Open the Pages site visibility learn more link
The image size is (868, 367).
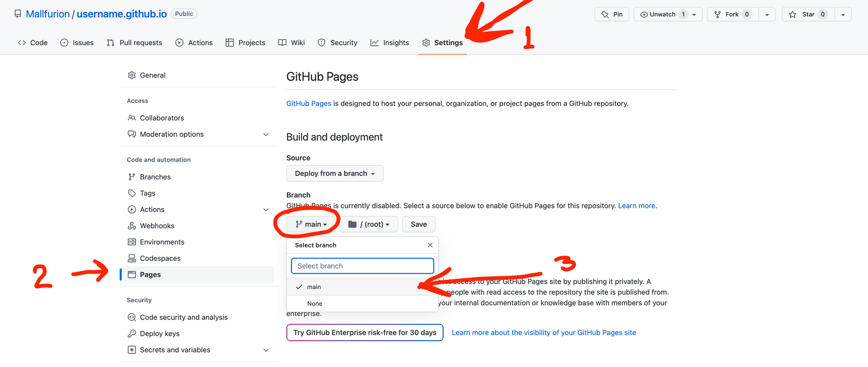[544, 333]
